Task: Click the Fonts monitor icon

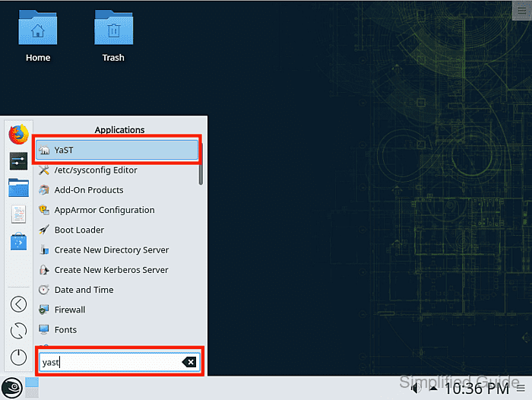Action: pyautogui.click(x=44, y=330)
